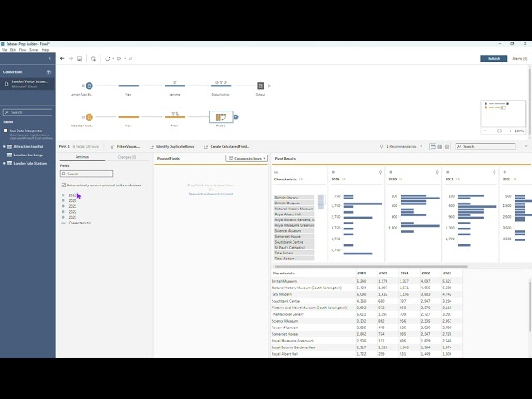Click the run flow play icon in toolbar
532x399 pixels.
[x=119, y=58]
